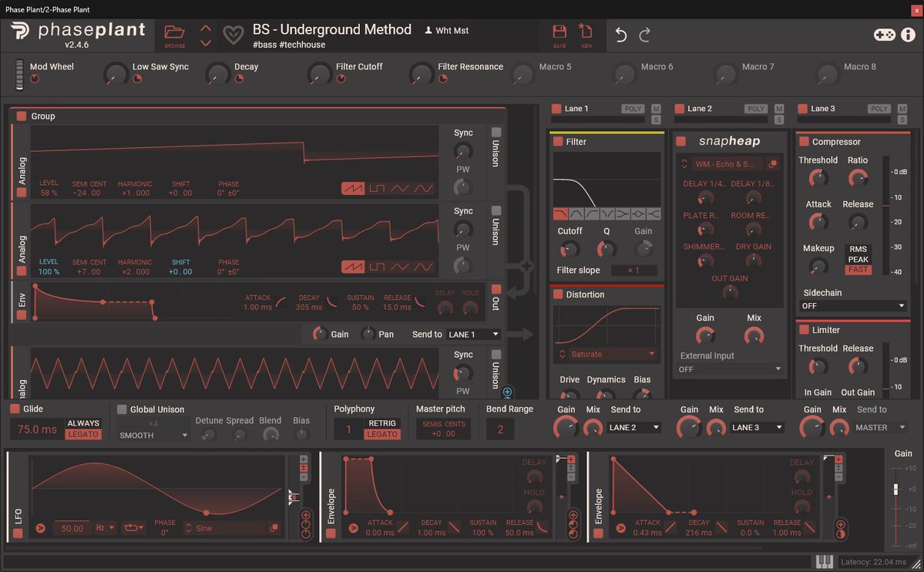The image size is (924, 572).
Task: Click the LFO shape copy icon
Action: tap(274, 528)
